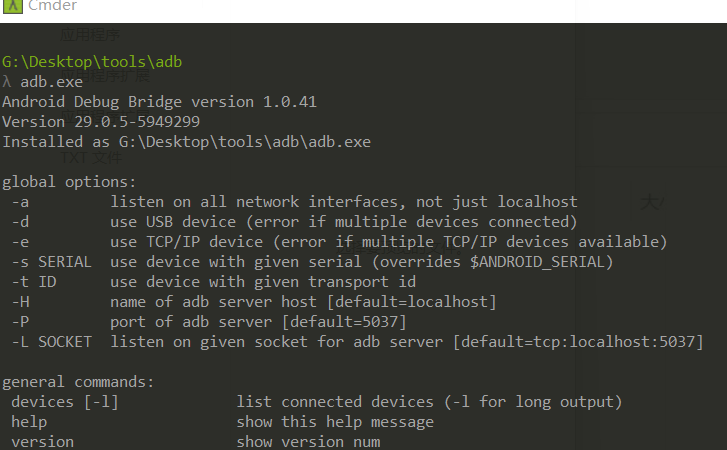Click the typed adb.exe command
Viewport: 727px width, 450px height.
51,82
